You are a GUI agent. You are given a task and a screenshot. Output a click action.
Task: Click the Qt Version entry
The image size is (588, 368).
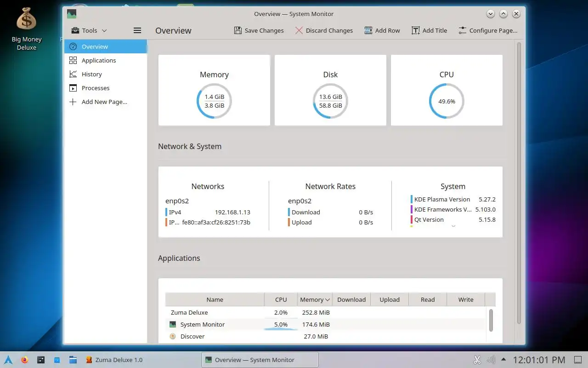(453, 219)
